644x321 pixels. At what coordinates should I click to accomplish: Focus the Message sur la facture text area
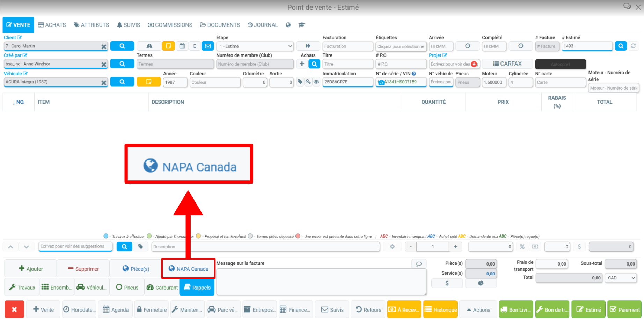click(321, 282)
